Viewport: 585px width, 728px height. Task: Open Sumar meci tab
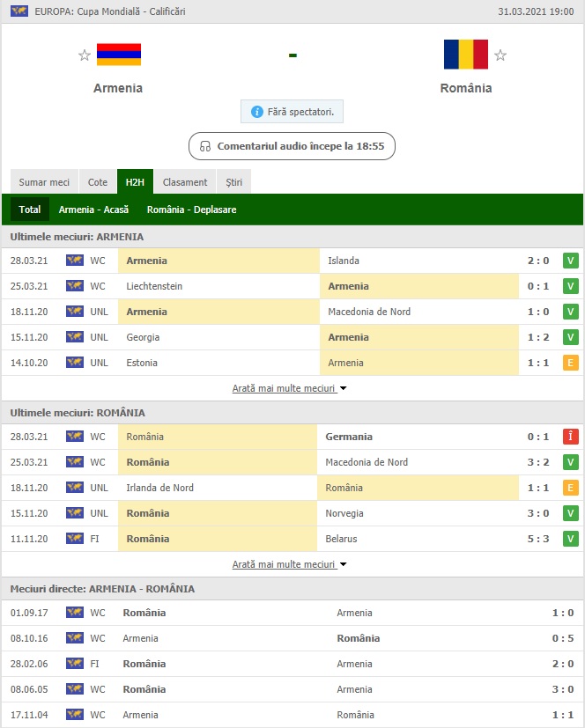coord(44,182)
